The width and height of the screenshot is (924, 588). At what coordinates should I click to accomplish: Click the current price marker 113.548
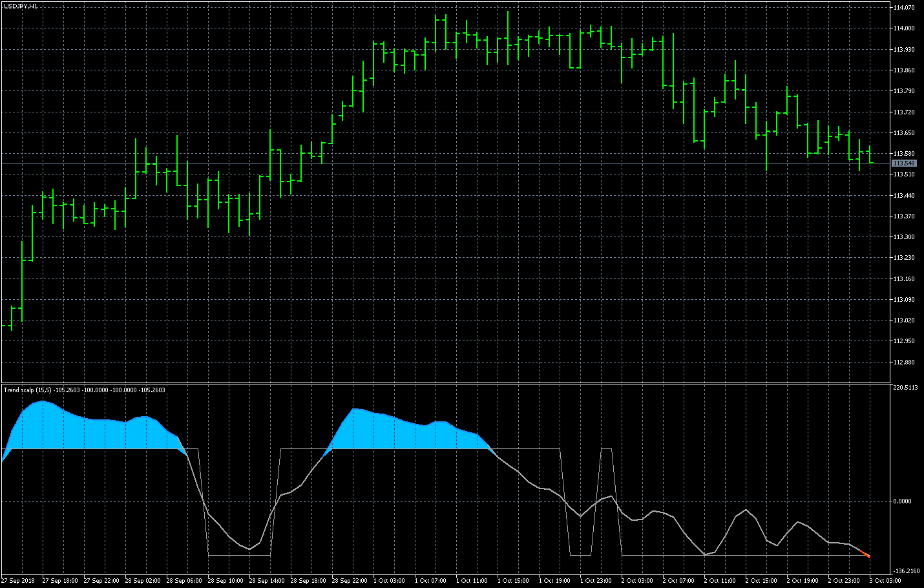pyautogui.click(x=904, y=163)
